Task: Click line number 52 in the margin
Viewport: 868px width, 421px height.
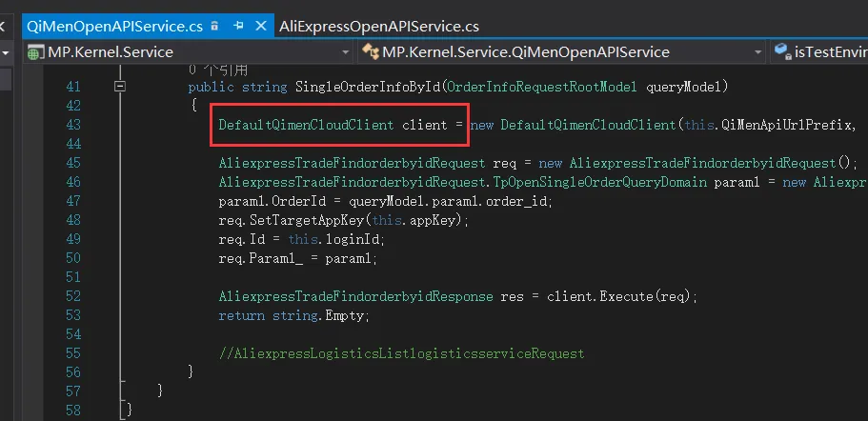Action: click(72, 296)
